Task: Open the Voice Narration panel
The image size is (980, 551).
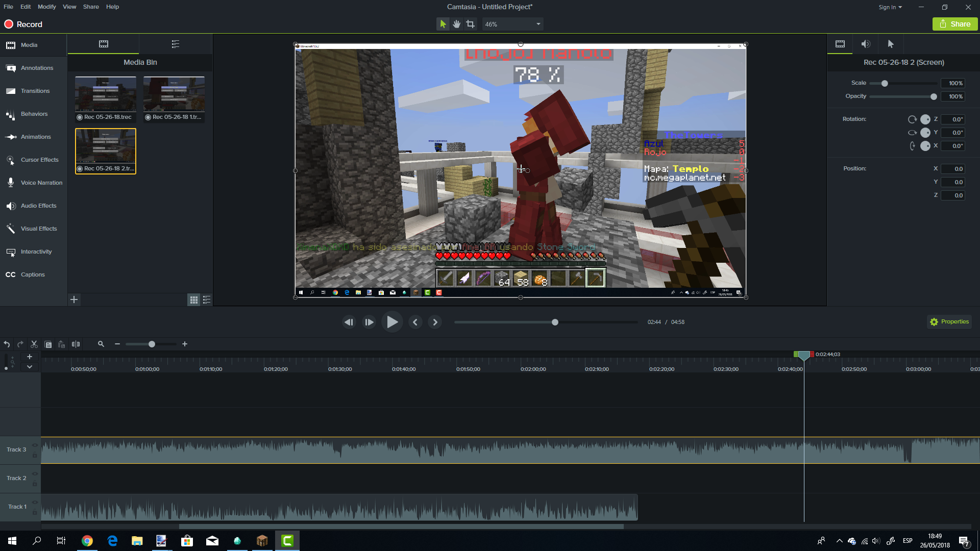Action: pyautogui.click(x=33, y=183)
